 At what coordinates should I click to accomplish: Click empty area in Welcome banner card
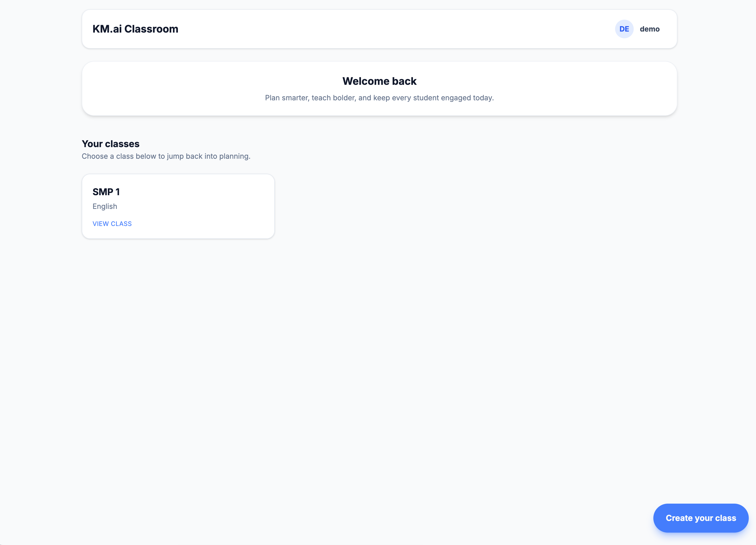point(167,88)
